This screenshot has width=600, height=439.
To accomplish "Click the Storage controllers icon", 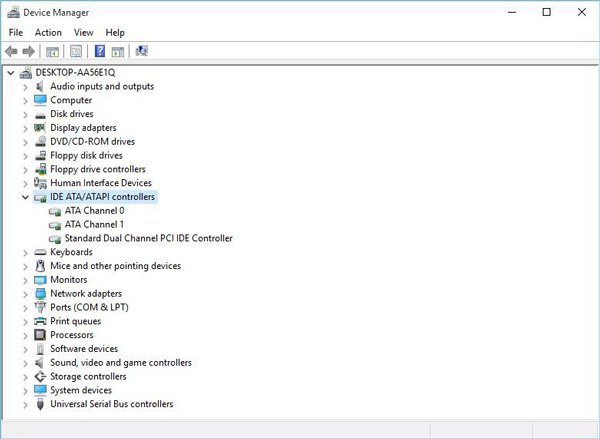I will [40, 376].
